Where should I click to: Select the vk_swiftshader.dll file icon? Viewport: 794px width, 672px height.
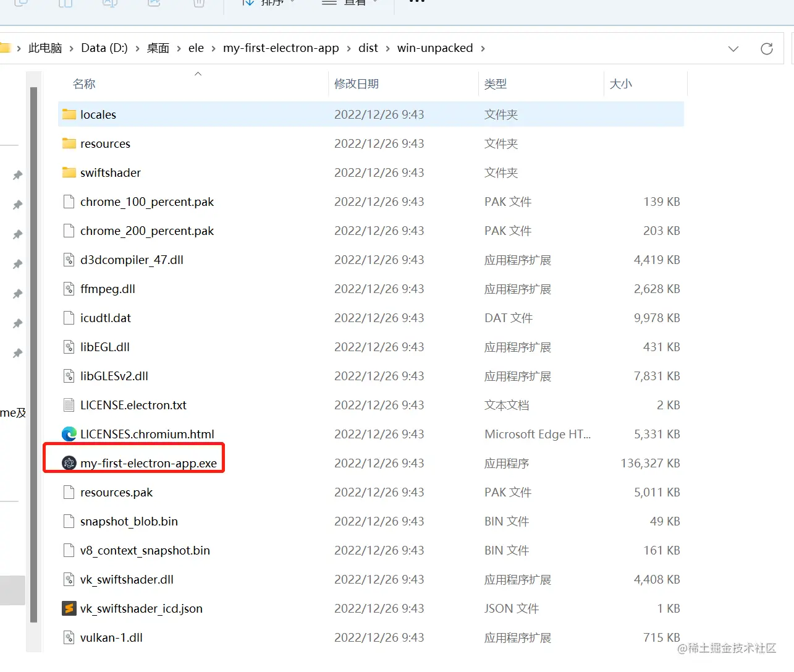(x=69, y=579)
